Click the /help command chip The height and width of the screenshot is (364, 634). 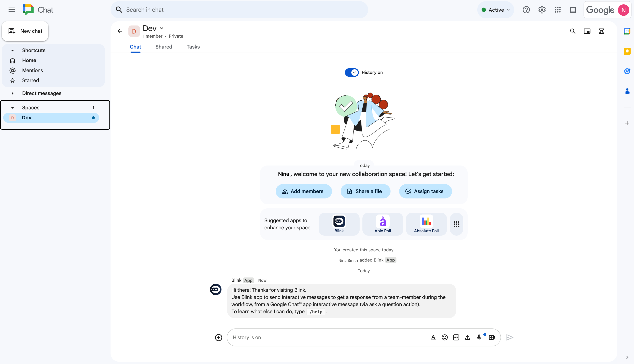(316, 312)
